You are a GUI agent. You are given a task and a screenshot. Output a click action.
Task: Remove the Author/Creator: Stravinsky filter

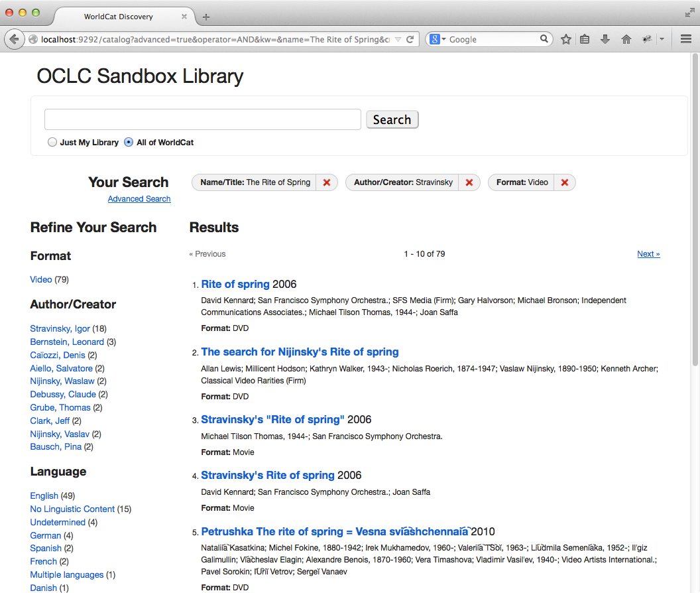tap(469, 182)
